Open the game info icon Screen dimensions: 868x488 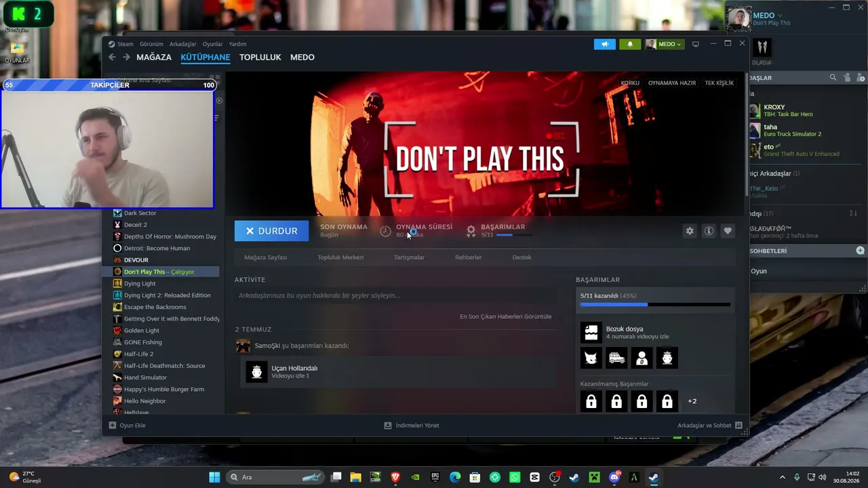(x=709, y=231)
